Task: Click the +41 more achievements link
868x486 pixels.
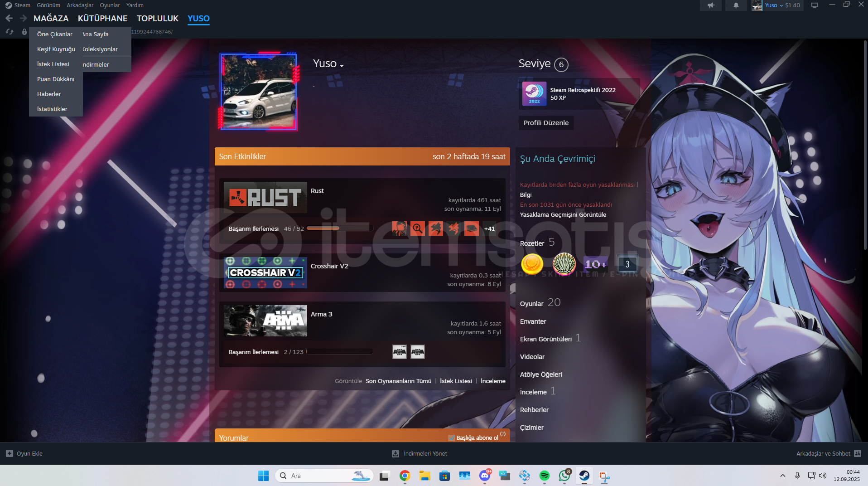Action: tap(489, 228)
